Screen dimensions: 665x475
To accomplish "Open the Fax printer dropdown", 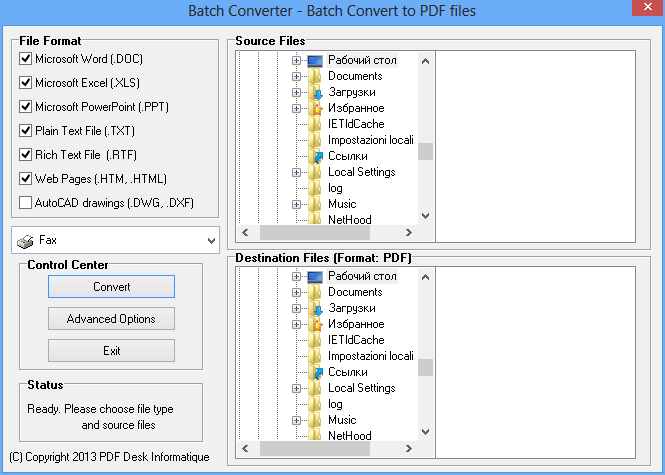I will coord(209,240).
